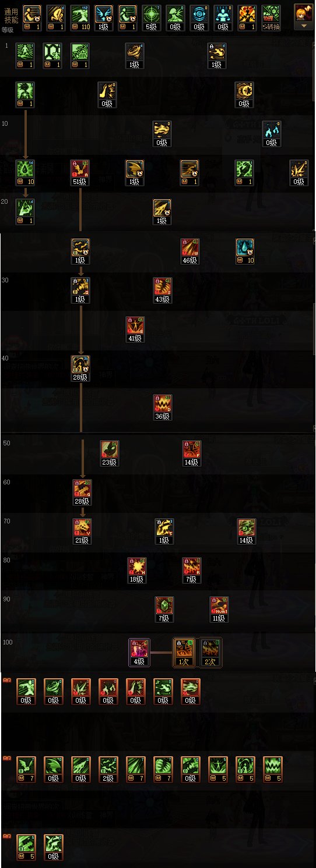Click the jagged-mouth skill showing 36级
This screenshot has width=316, height=868.
click(x=163, y=407)
